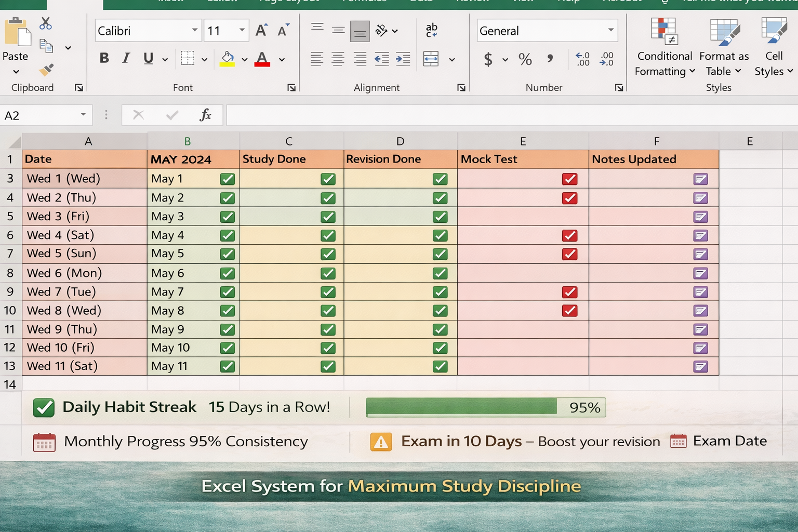Select the Format Painter brush

[46, 69]
